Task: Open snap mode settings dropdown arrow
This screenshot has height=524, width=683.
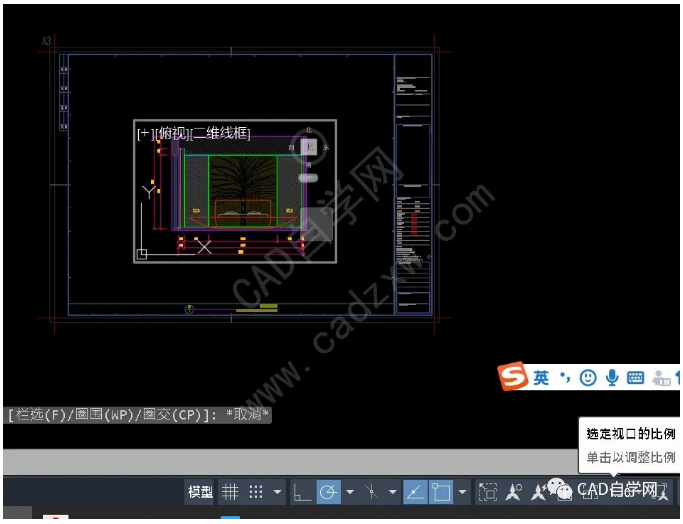Action: [x=277, y=492]
